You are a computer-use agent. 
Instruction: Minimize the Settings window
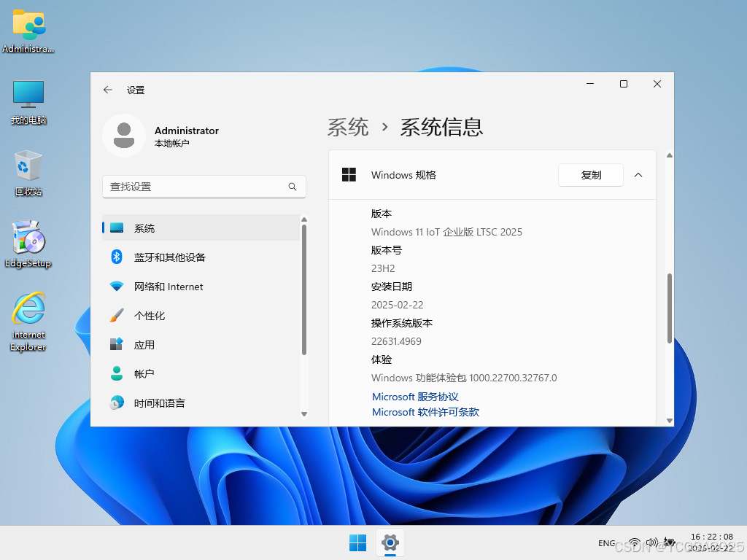coord(590,84)
